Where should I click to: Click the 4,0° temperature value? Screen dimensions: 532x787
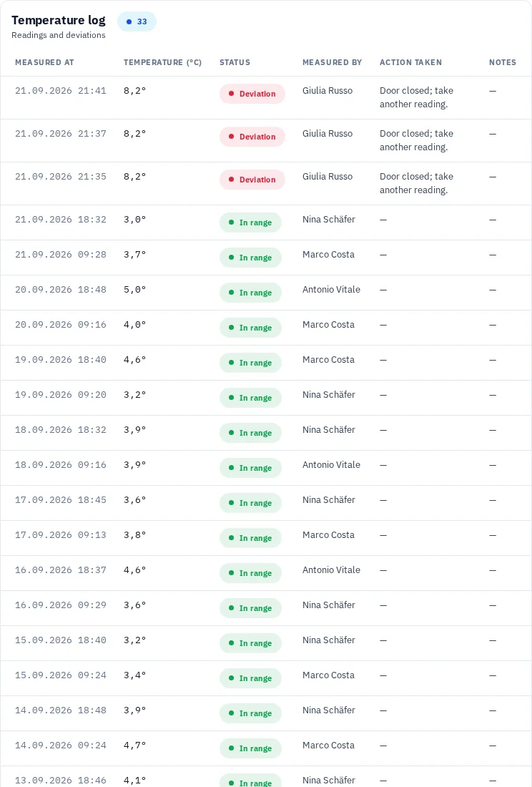click(x=135, y=325)
